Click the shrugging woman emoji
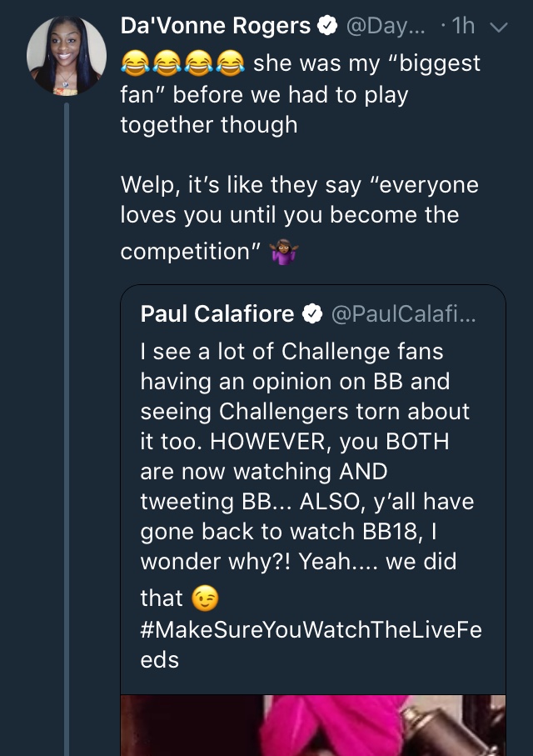533x756 pixels. tap(284, 252)
